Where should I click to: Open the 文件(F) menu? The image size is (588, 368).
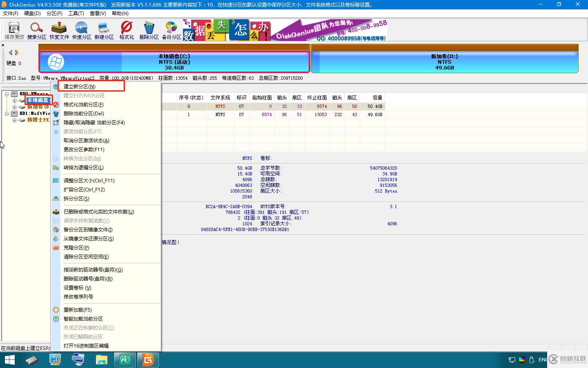[x=11, y=13]
